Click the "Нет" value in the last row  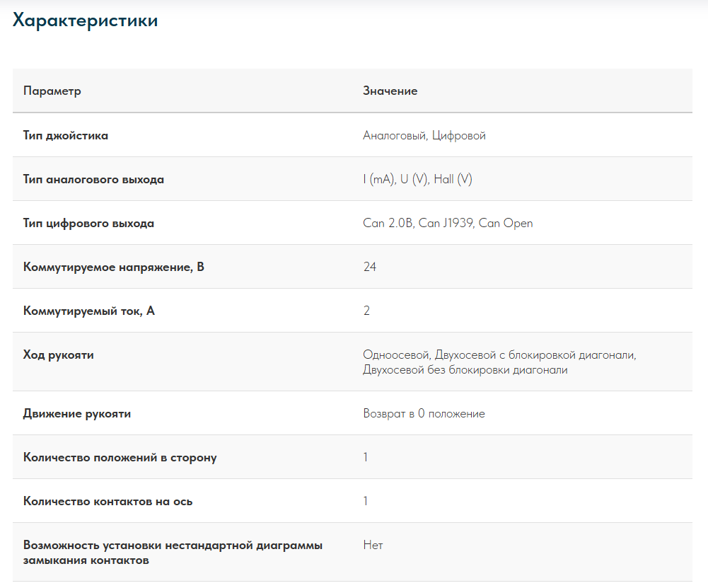[373, 546]
